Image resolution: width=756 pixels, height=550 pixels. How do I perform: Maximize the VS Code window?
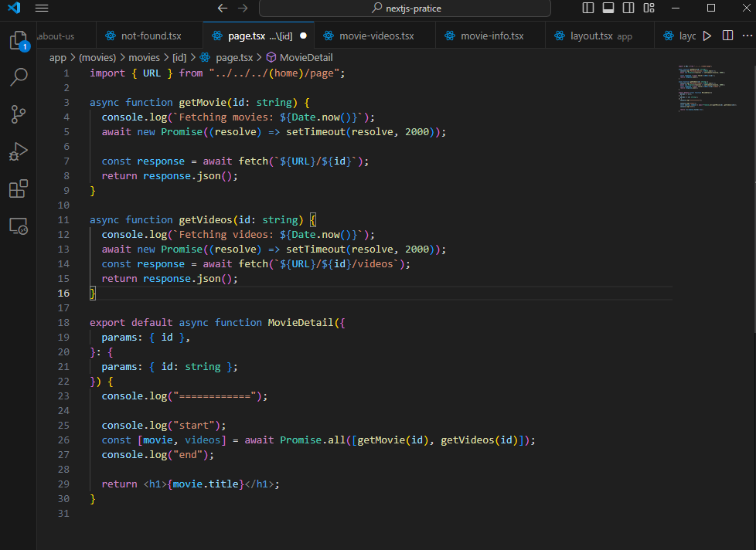click(x=711, y=8)
